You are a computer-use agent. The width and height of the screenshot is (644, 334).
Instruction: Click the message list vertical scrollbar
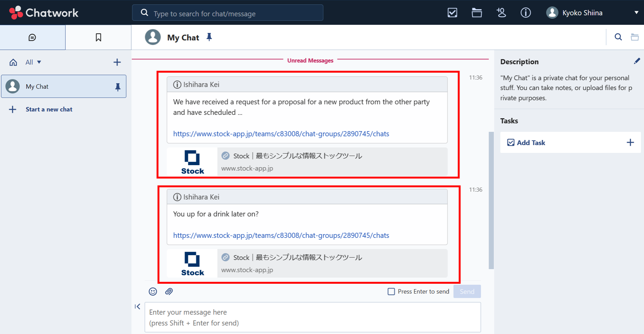tap(491, 200)
